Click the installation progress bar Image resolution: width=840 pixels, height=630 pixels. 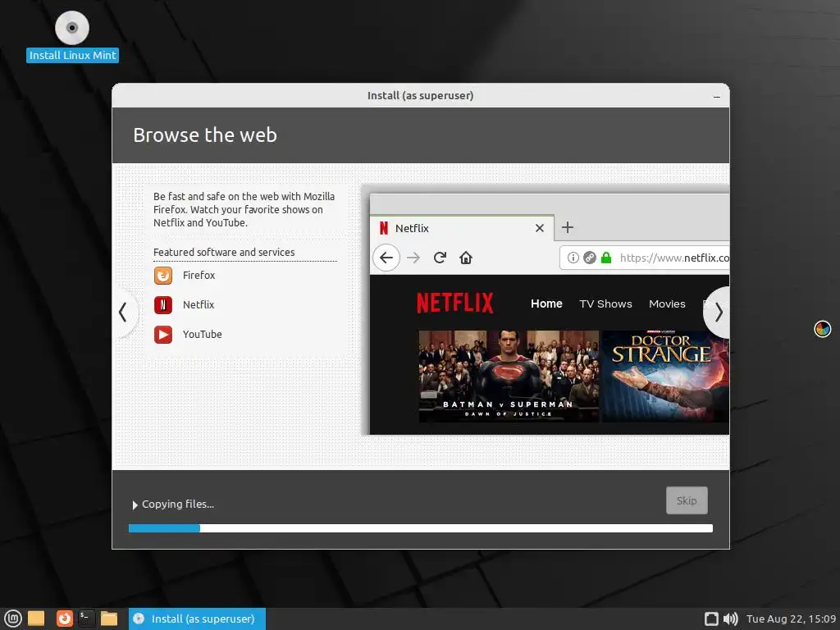(421, 528)
